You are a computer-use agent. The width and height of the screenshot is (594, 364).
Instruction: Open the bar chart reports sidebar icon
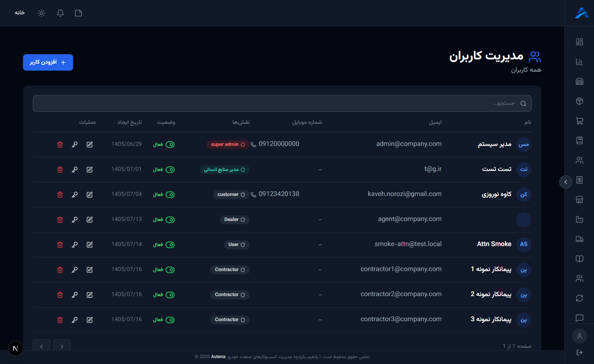point(579,62)
